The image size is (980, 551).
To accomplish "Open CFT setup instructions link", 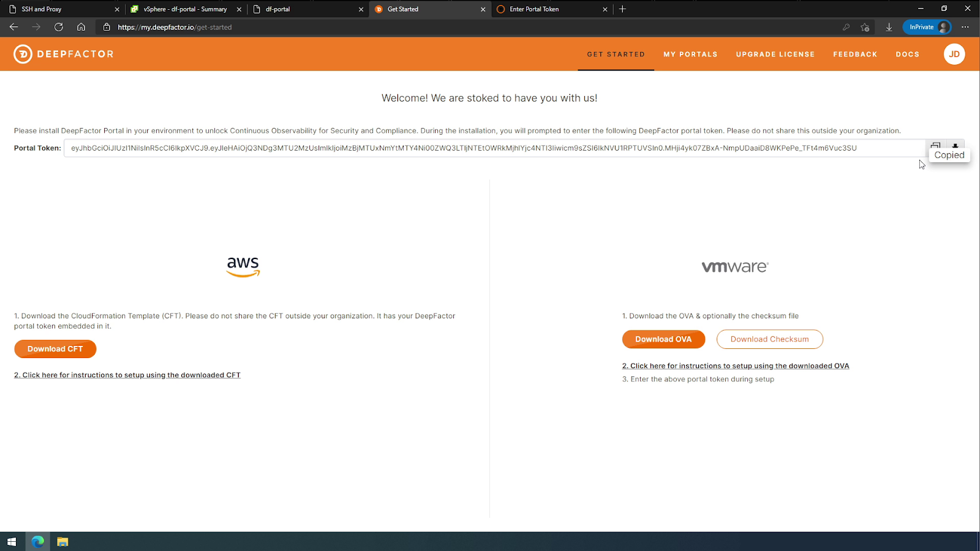I will 127,375.
